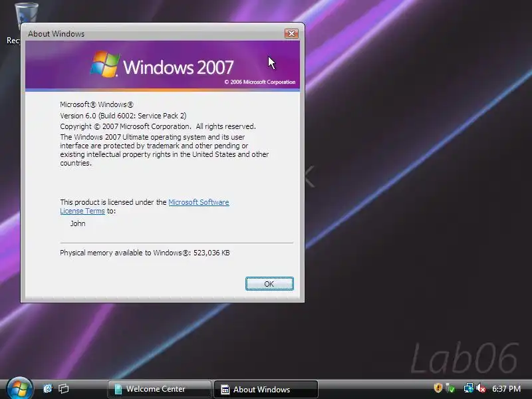Launch Internet Explorer from Quick Launch
Image resolution: width=532 pixels, height=399 pixels.
48,388
